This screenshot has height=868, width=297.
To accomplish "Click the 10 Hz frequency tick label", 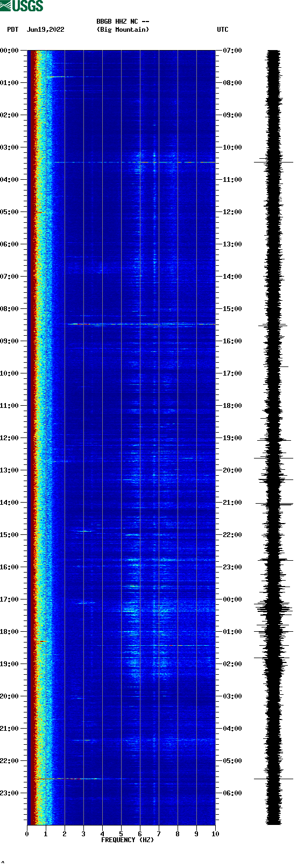I will [x=215, y=834].
